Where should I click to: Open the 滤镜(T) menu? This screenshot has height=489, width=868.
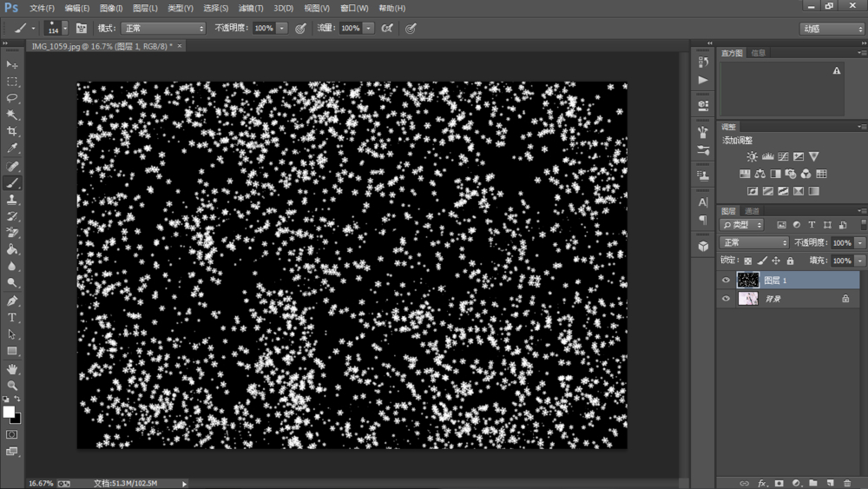pyautogui.click(x=251, y=9)
